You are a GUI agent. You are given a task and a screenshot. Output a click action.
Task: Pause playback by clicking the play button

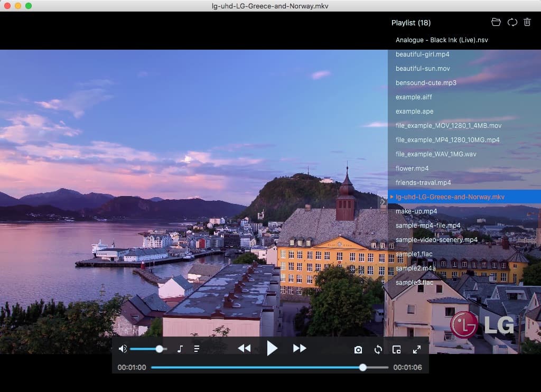coord(273,348)
